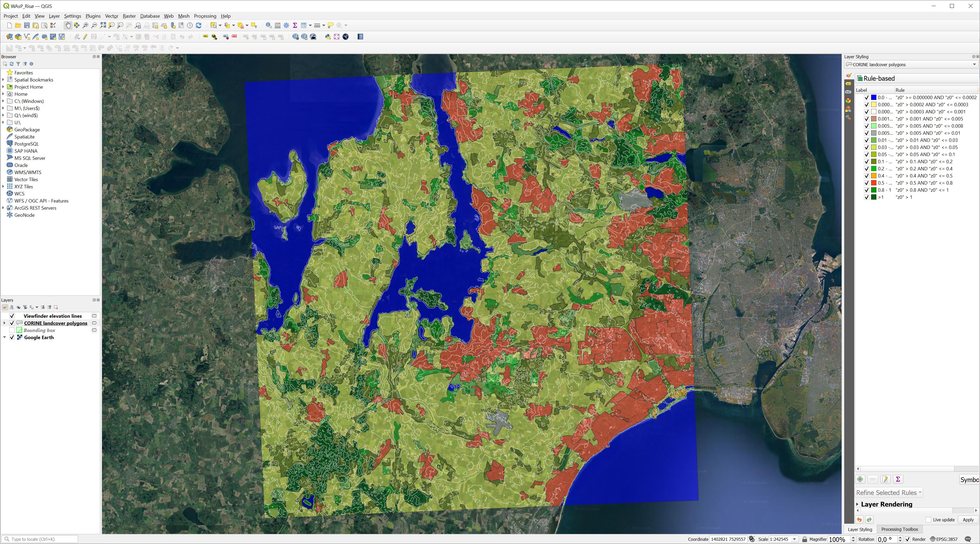980x544 pixels.
Task: Activate the Zoom In tool
Action: coord(86,25)
